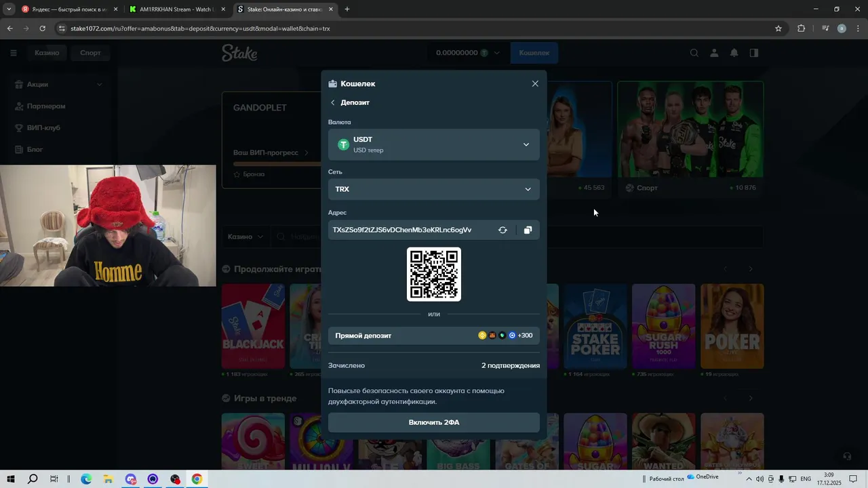Open the Stake Poker game thumbnail
Image resolution: width=868 pixels, height=488 pixels.
click(595, 326)
